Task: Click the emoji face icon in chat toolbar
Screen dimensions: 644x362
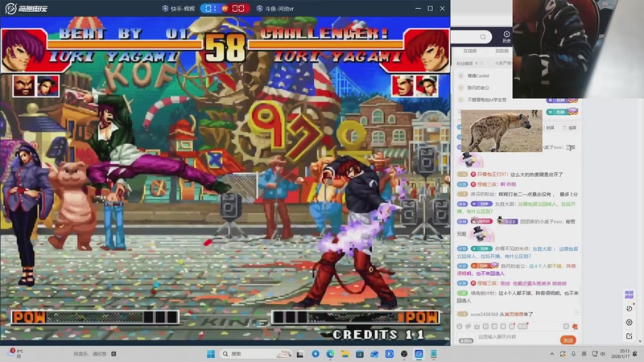Action: tap(459, 327)
